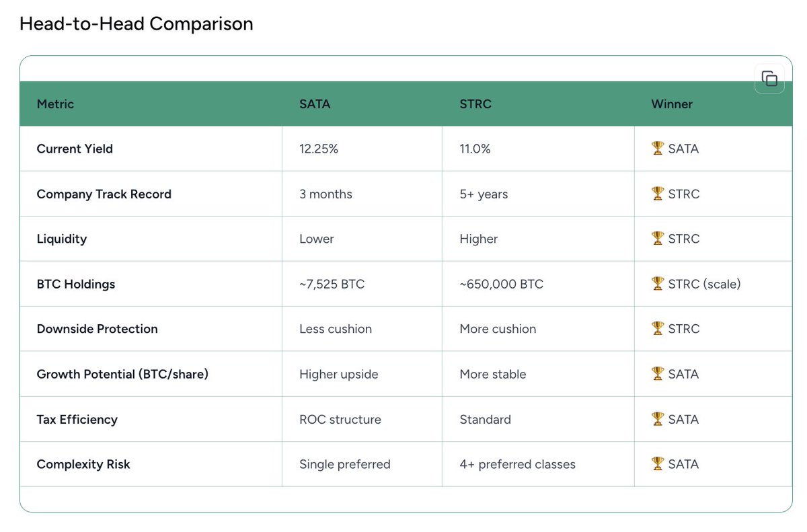
Task: Click the STRC column header
Action: point(475,104)
